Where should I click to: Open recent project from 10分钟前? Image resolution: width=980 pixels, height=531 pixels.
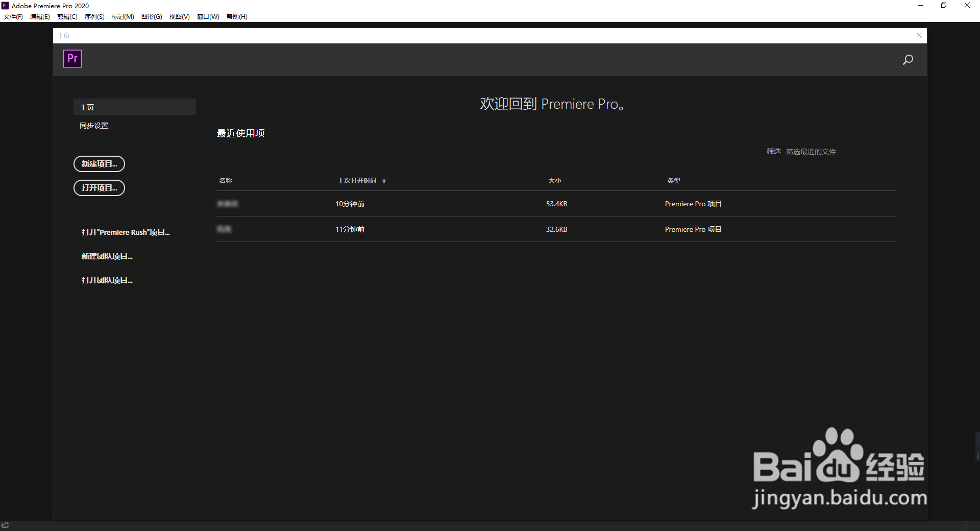[556, 204]
